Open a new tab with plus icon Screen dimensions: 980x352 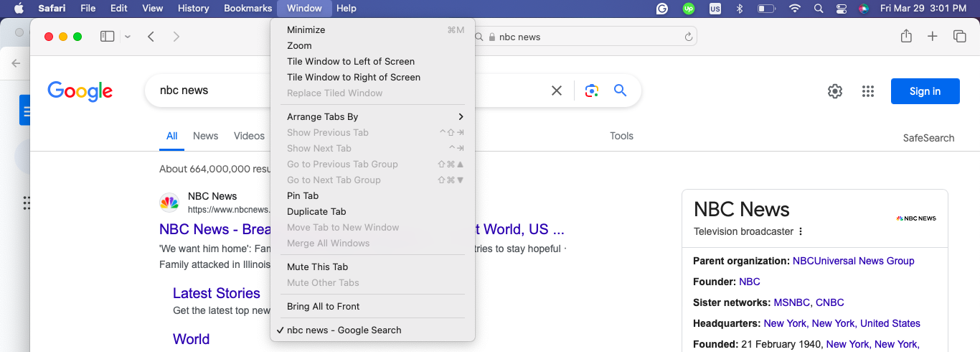click(x=933, y=37)
